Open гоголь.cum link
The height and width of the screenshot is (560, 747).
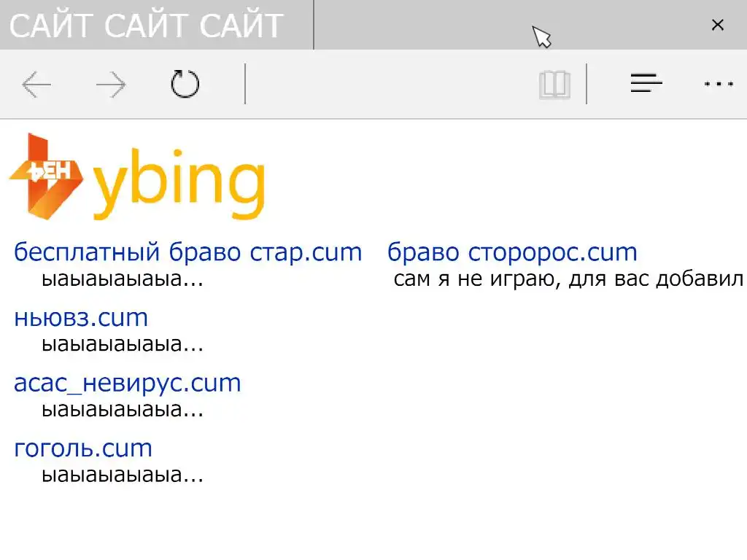[x=83, y=448]
